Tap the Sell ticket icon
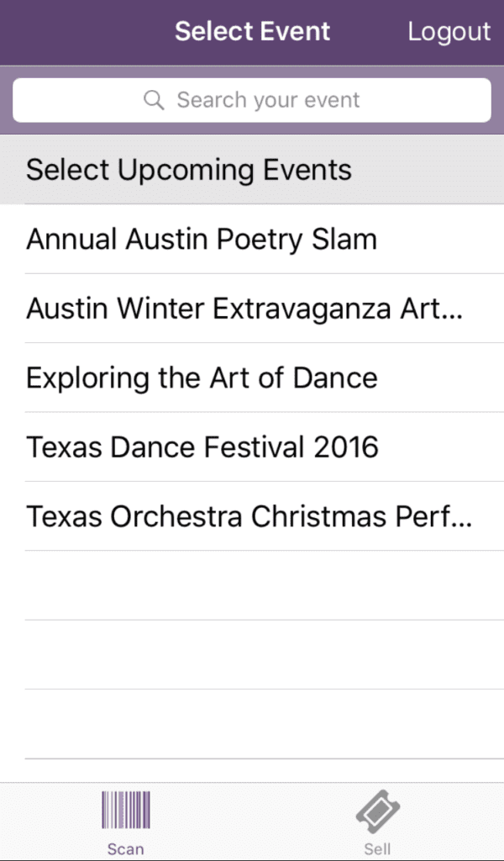The width and height of the screenshot is (504, 861). click(377, 811)
